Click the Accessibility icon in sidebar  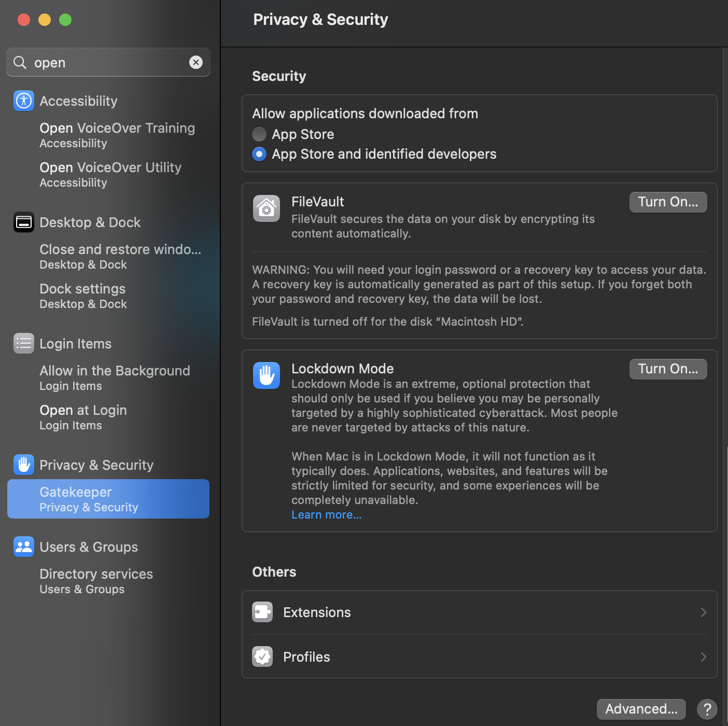click(x=24, y=101)
